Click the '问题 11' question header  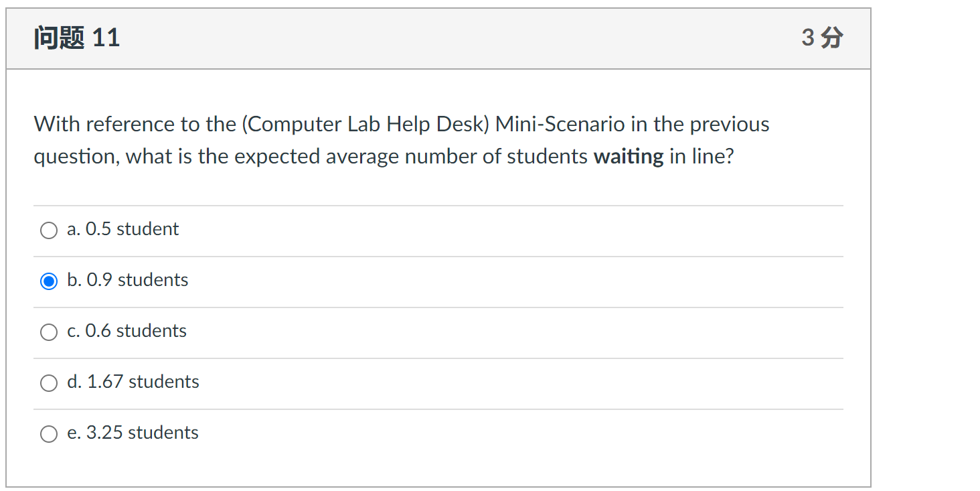pos(76,38)
